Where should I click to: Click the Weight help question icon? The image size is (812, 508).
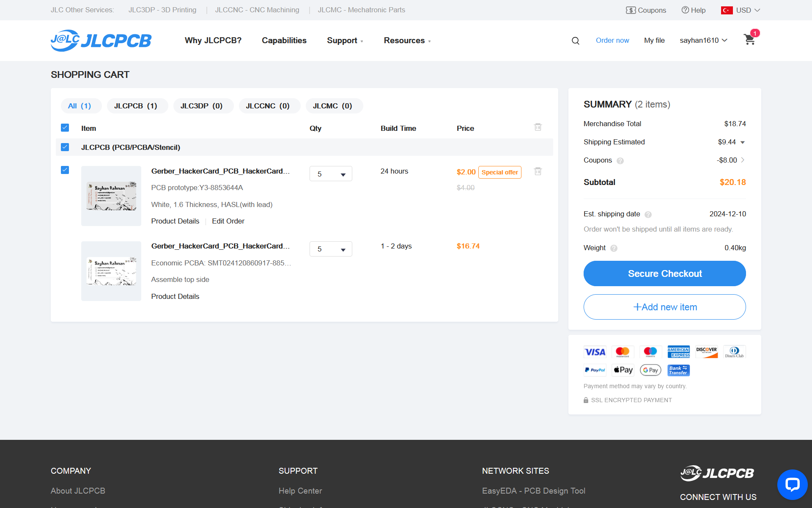[614, 248]
